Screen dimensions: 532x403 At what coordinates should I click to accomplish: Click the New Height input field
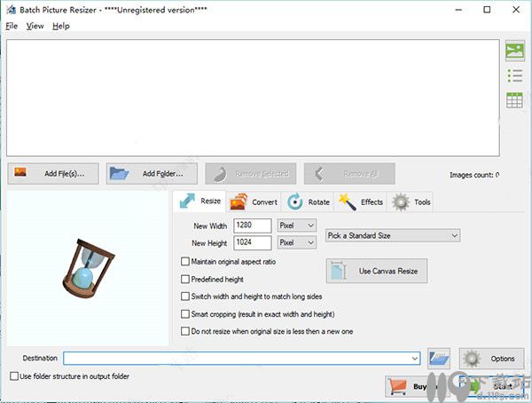tap(253, 242)
